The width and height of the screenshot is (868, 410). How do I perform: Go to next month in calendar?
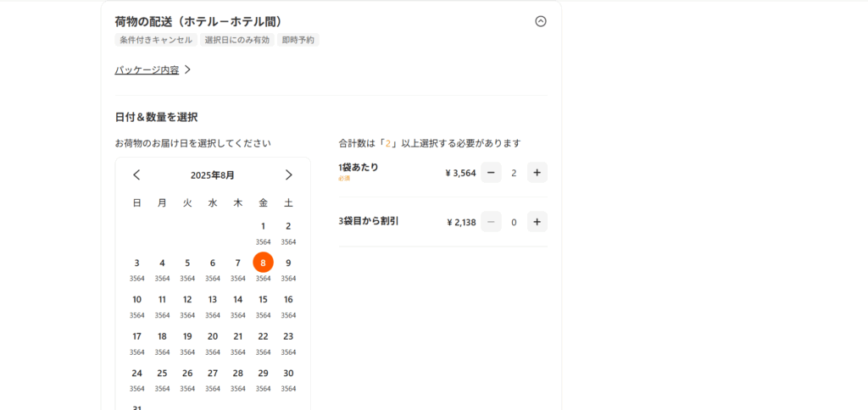pos(288,175)
